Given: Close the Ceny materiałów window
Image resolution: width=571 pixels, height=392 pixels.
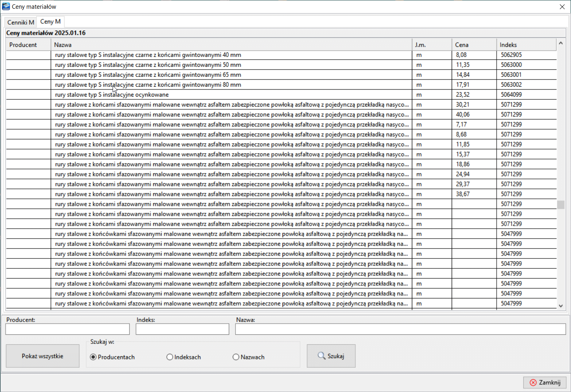Looking at the screenshot, I should tap(562, 7).
